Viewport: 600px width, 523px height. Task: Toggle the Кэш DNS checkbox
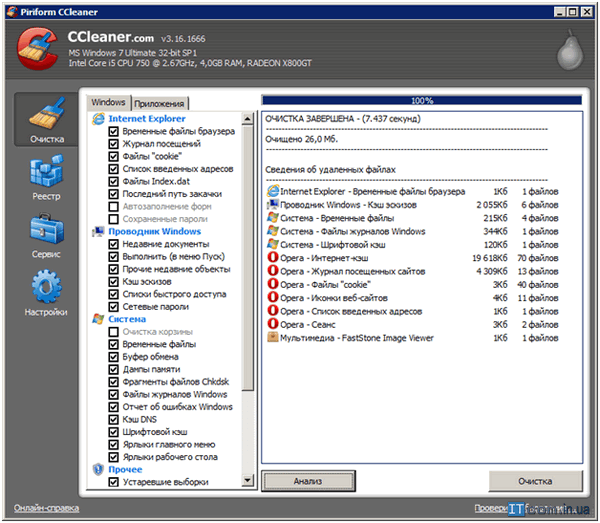(x=114, y=419)
